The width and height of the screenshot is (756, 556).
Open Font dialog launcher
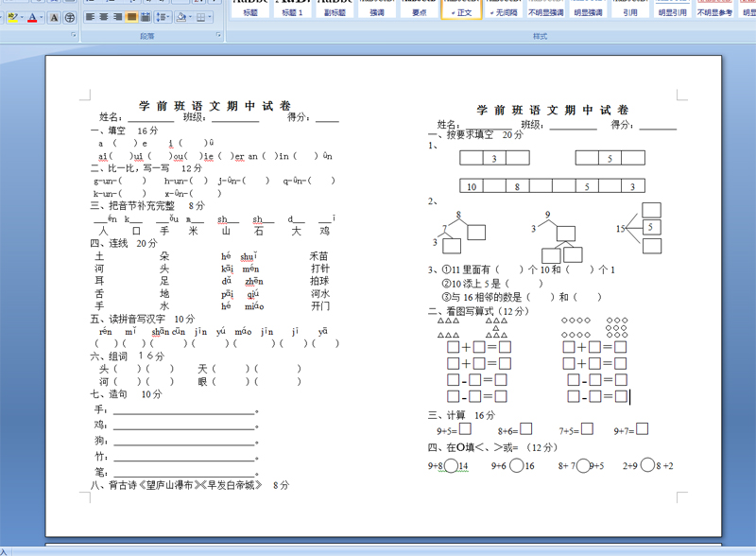tap(74, 35)
